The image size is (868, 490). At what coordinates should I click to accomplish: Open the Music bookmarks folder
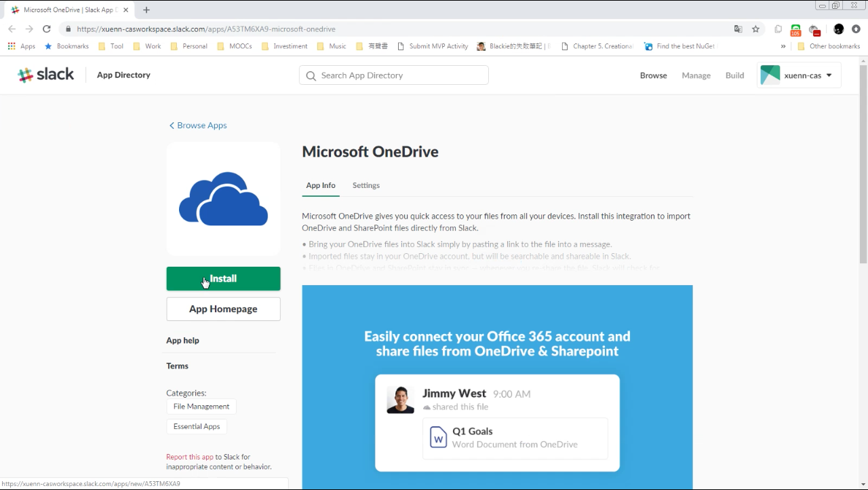(x=331, y=46)
